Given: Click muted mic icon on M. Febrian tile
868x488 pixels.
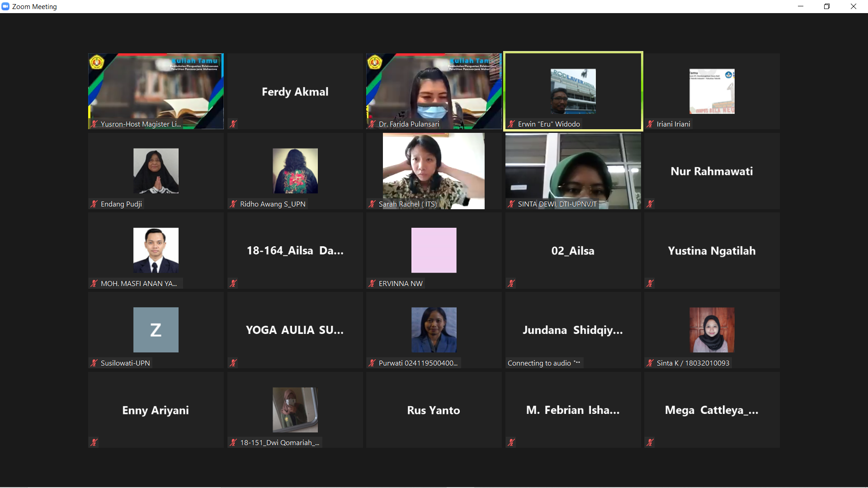Looking at the screenshot, I should [x=511, y=442].
